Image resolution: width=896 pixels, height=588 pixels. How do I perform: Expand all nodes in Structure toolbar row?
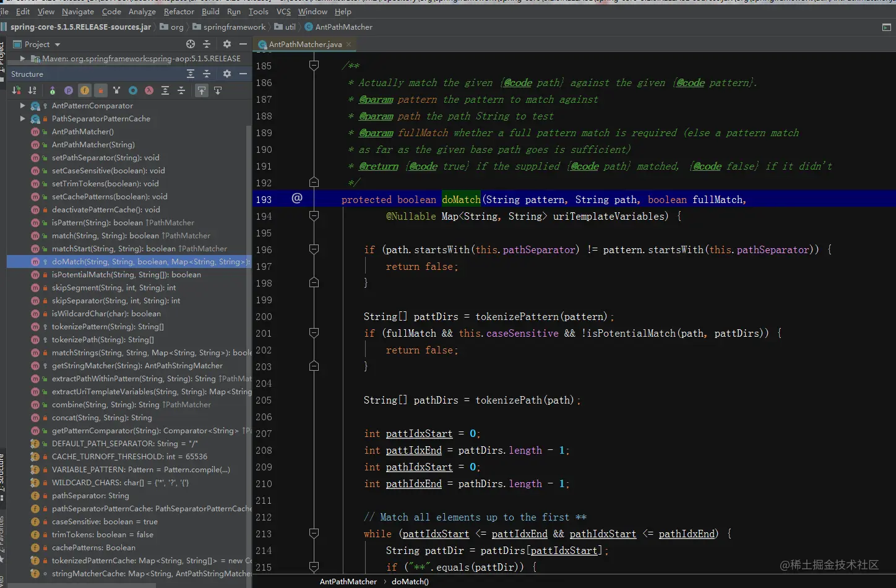click(x=165, y=90)
